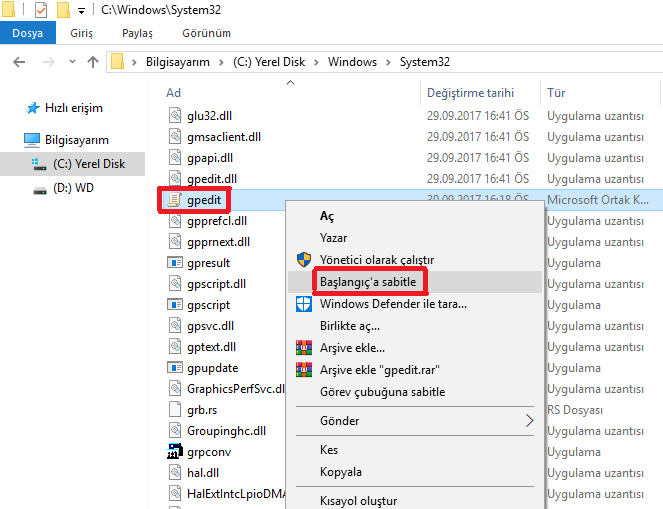Click the hal.dll file icon
This screenshot has width=663, height=509.
175,473
